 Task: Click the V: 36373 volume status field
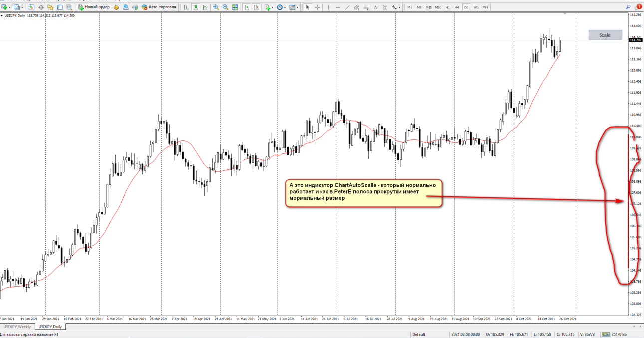[x=587, y=334]
